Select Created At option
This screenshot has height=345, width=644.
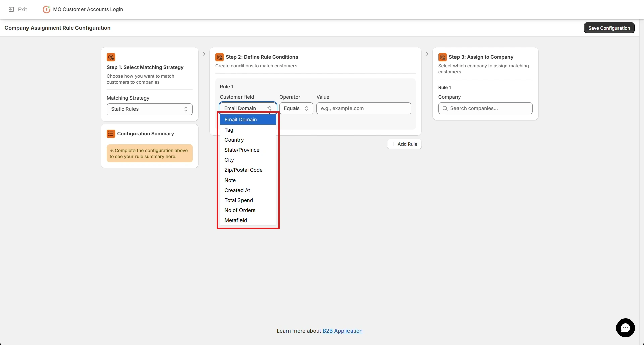[x=248, y=190]
